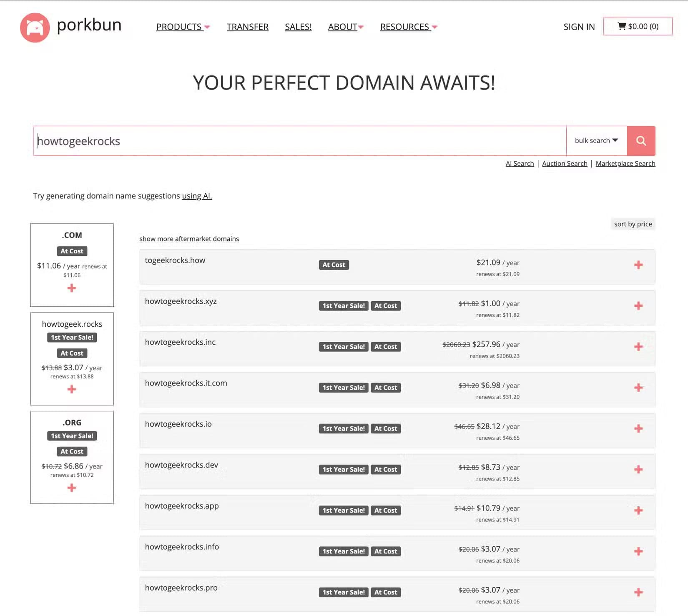Click the magnifier search button
Screen dimensions: 688x616
(x=641, y=141)
